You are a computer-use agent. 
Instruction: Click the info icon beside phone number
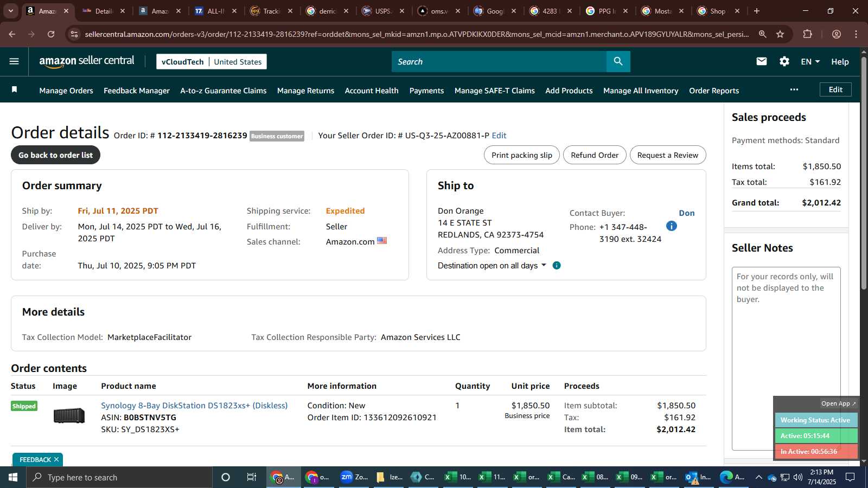pos(672,226)
